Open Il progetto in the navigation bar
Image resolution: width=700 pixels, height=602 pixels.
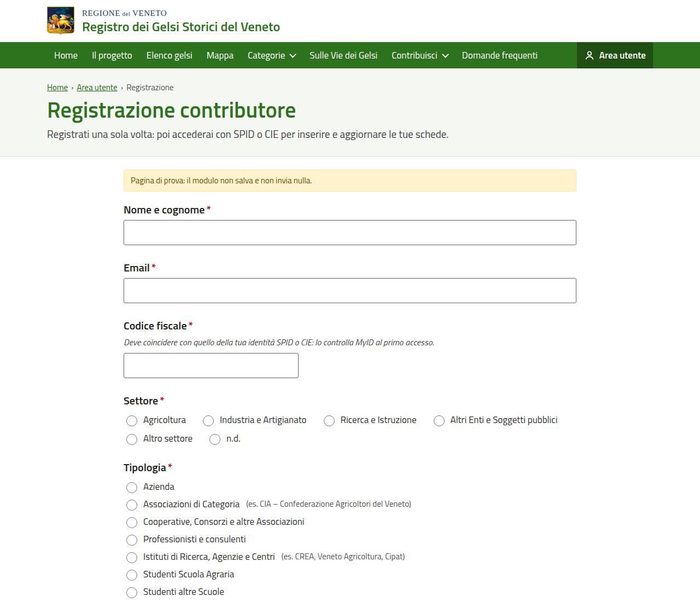pyautogui.click(x=112, y=55)
